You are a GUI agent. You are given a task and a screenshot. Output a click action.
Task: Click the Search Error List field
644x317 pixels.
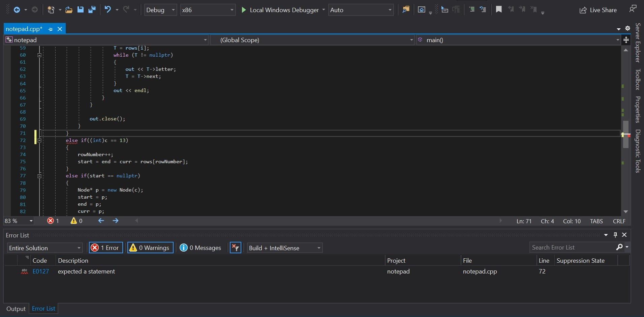point(573,248)
